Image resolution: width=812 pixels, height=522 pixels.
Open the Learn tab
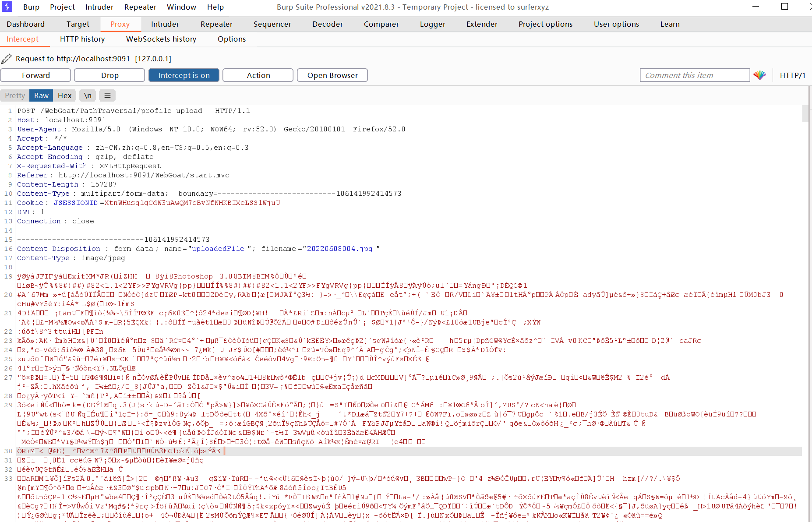[670, 24]
